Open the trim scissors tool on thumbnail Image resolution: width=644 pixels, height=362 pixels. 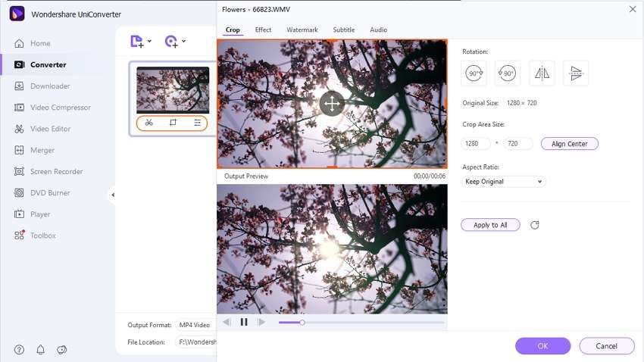(x=148, y=123)
